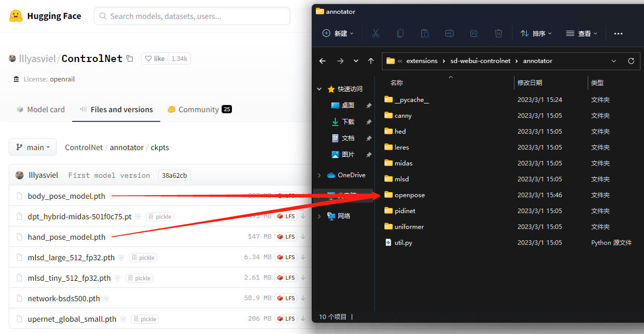The width and height of the screenshot is (644, 334).
Task: Sort by the 修改日期 column header
Action: click(530, 82)
